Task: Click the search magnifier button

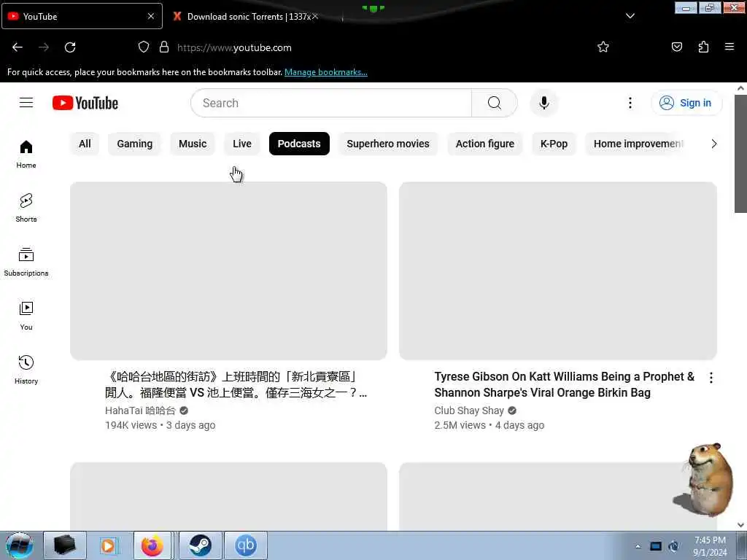Action: (x=495, y=103)
